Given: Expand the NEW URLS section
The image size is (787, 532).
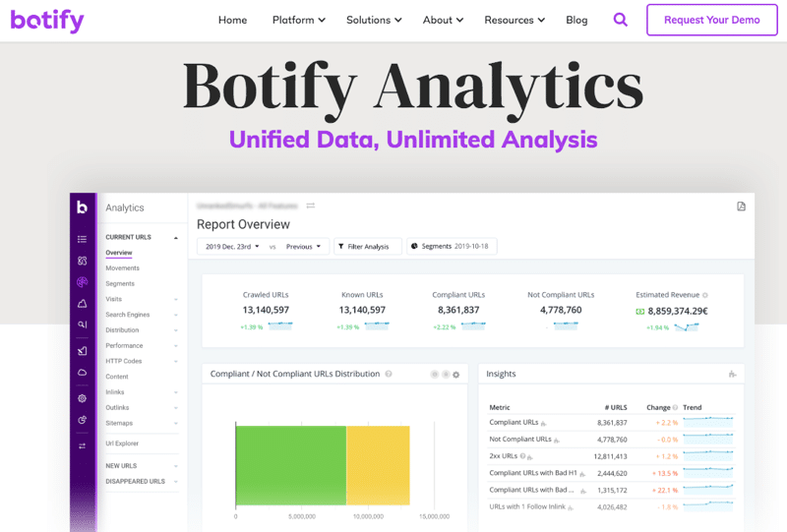Looking at the screenshot, I should pos(176,466).
